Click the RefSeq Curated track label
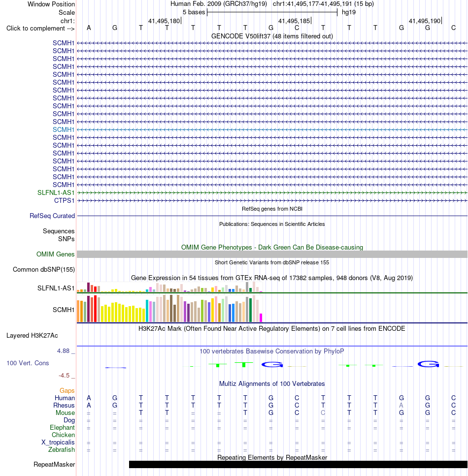Viewport: 468px width, 476px height. (52, 216)
